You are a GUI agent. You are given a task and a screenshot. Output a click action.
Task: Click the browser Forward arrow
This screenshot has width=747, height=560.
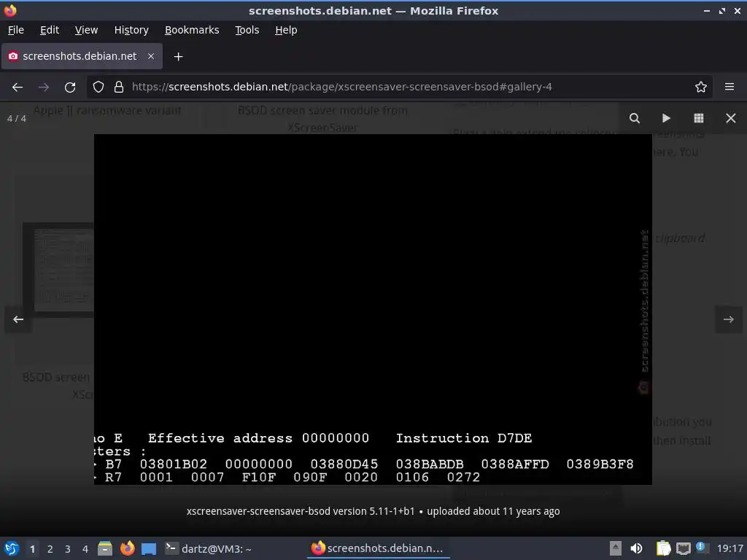[43, 87]
